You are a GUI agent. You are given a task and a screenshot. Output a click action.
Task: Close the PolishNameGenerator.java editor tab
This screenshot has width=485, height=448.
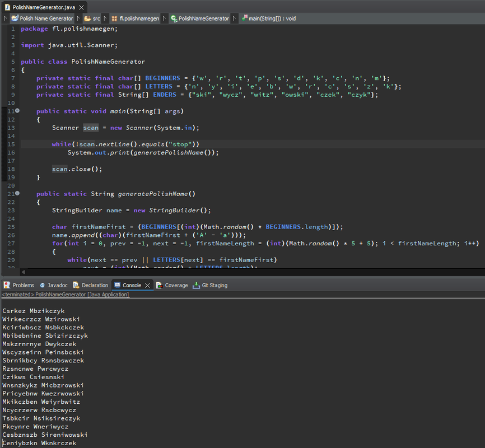pyautogui.click(x=81, y=7)
